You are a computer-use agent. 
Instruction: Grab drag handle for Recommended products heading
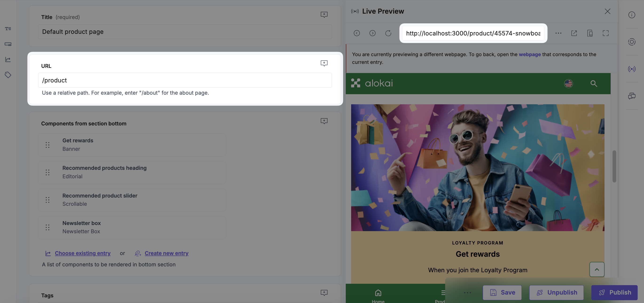(x=47, y=172)
